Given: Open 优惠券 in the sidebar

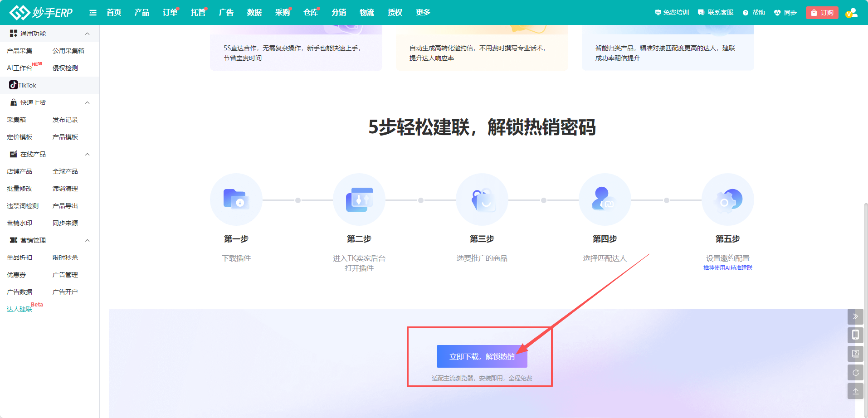Looking at the screenshot, I should (16, 275).
